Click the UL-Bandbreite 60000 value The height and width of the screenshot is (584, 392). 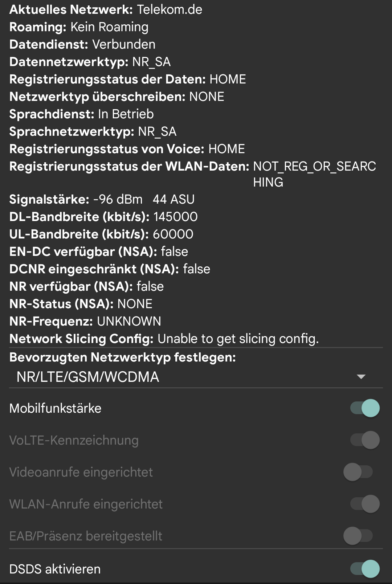coord(102,234)
